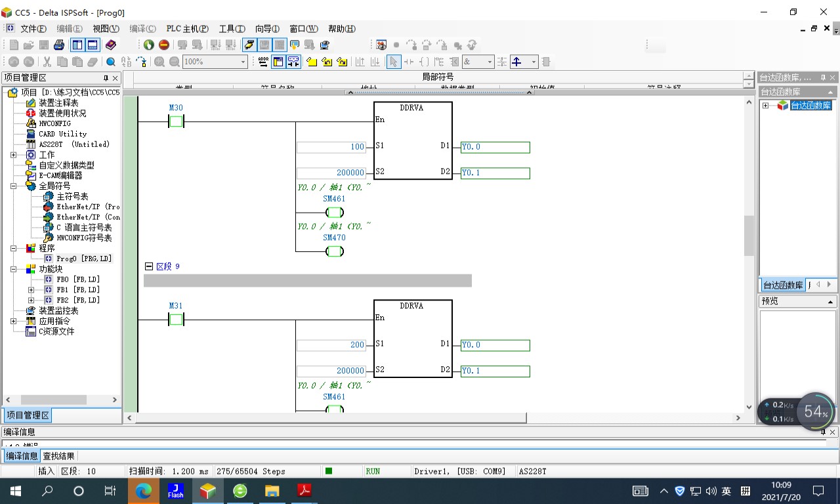Switch to the 编译信息 tab

22,456
